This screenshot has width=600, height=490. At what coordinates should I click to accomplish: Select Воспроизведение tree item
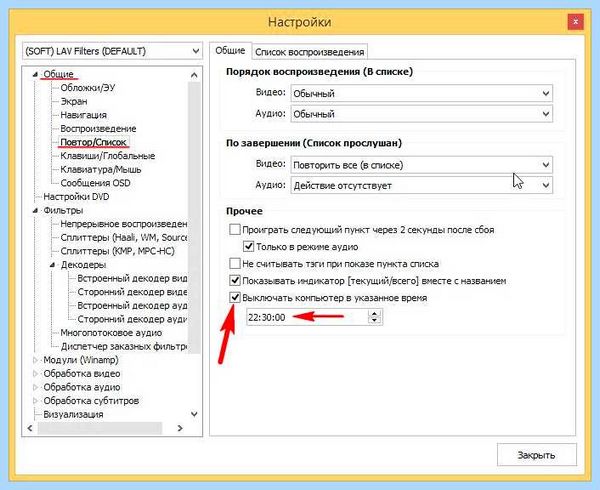[98, 129]
